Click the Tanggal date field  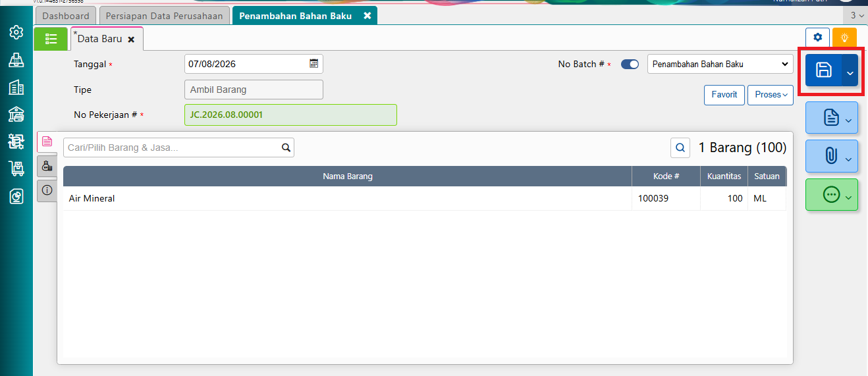(x=254, y=64)
